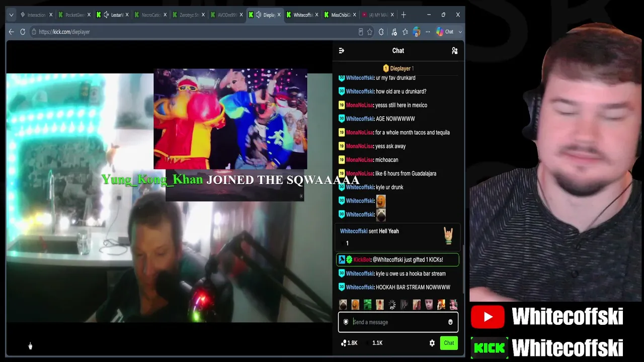Reload the kick.com page
Viewport: 644px width, 362px height.
pyautogui.click(x=23, y=32)
